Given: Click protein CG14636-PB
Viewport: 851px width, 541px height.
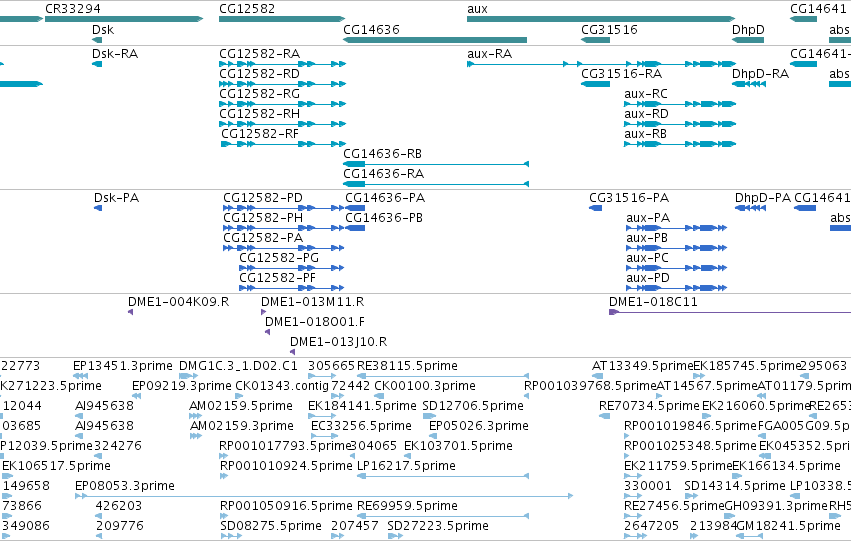Looking at the screenshot, I should tap(384, 218).
